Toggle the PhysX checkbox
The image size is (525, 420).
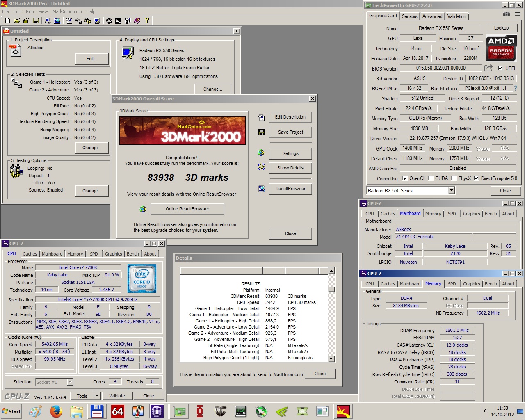coord(454,178)
